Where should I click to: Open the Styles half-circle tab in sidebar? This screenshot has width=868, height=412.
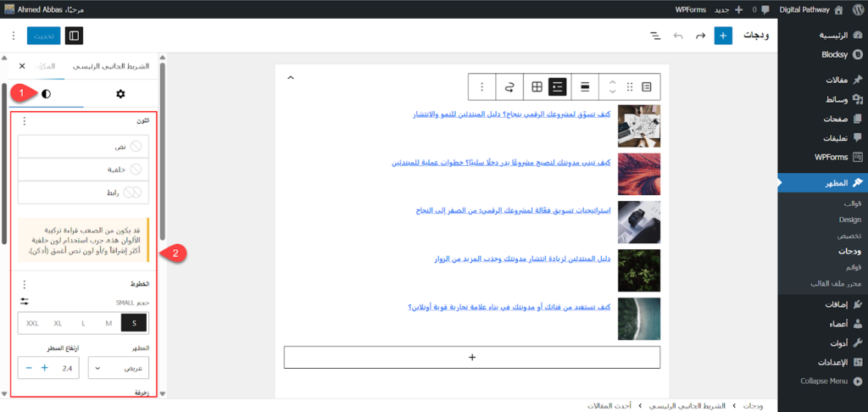(46, 93)
